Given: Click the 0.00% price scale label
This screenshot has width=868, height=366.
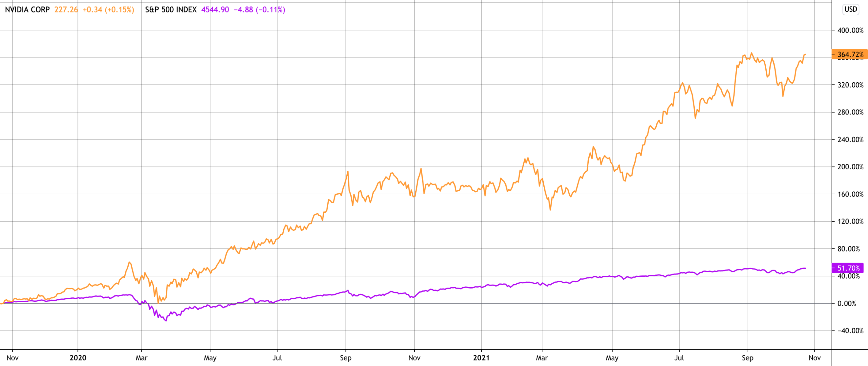Looking at the screenshot, I should tap(851, 303).
